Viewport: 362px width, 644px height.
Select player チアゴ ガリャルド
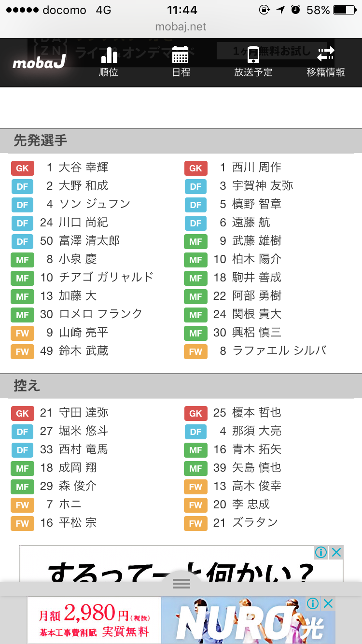106,278
